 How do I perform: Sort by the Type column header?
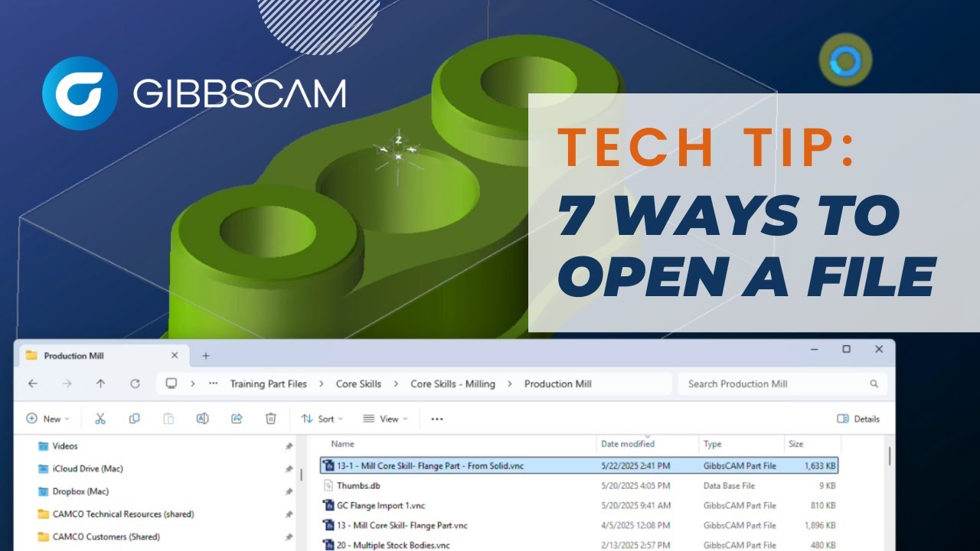click(x=712, y=444)
